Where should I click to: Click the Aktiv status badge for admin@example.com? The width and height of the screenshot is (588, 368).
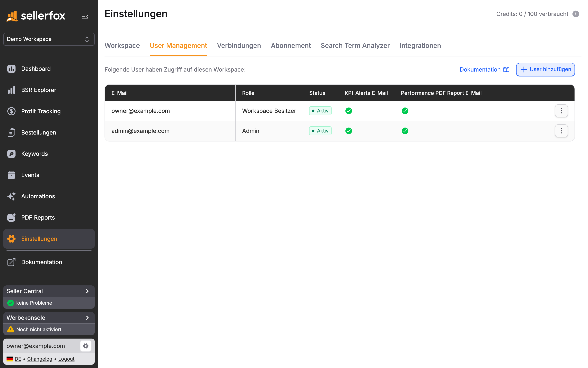click(320, 131)
